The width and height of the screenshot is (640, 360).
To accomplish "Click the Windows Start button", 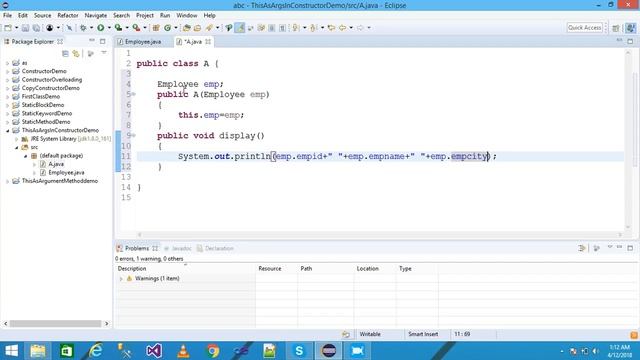I will [x=11, y=351].
